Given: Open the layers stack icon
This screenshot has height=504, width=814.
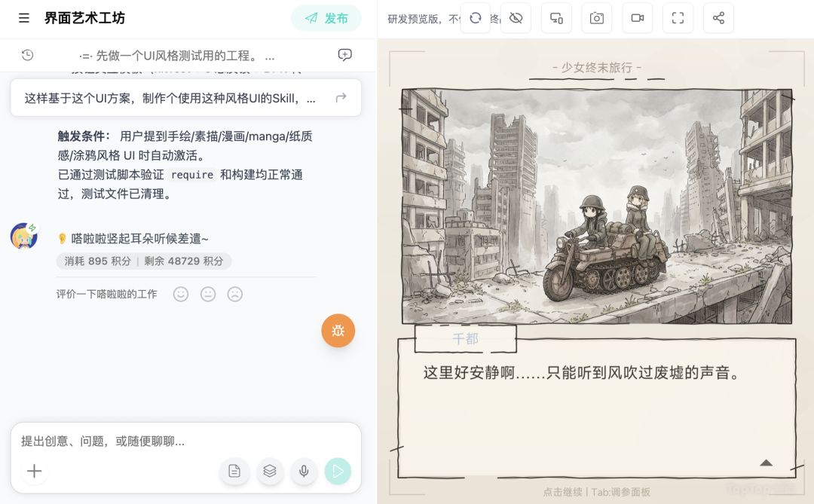Looking at the screenshot, I should 269,471.
